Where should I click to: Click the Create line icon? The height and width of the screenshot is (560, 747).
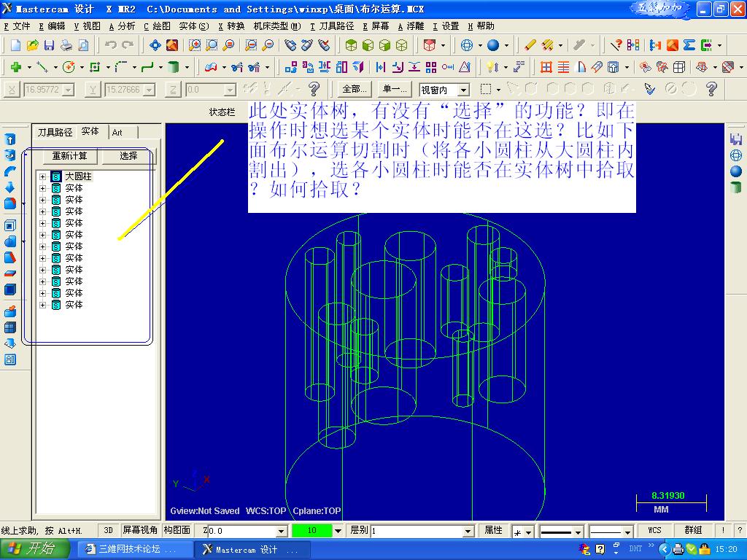pos(42,67)
